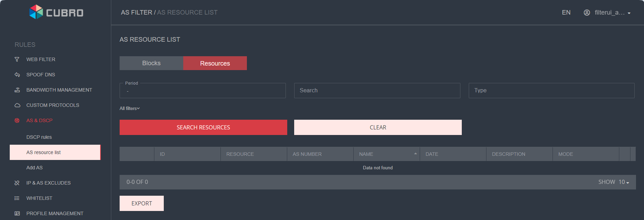Focus the Search input field

click(377, 91)
